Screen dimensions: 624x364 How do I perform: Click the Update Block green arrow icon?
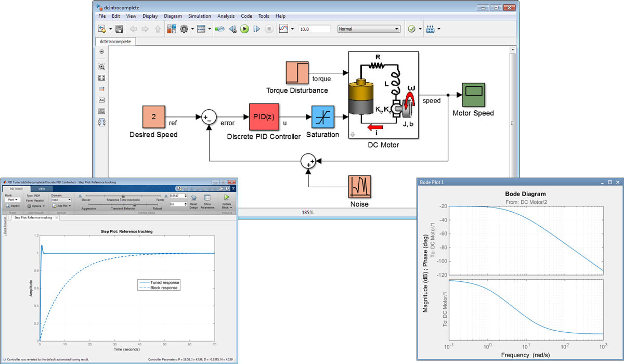tap(226, 198)
